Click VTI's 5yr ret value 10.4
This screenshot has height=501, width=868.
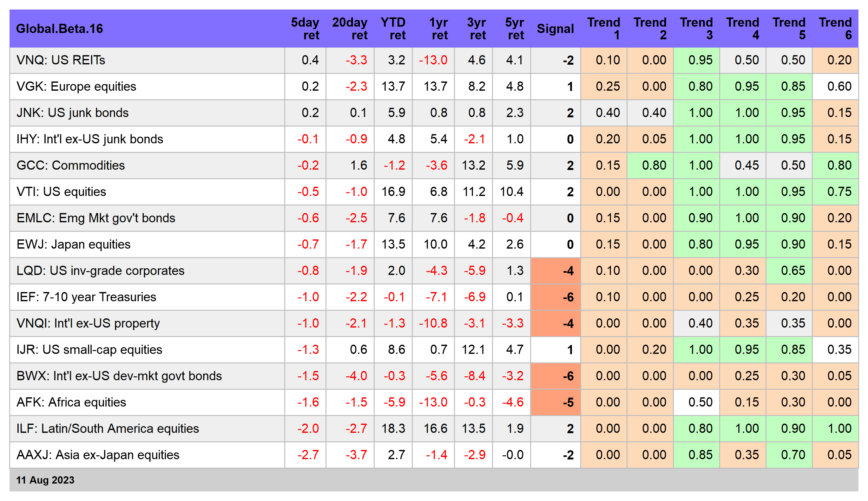click(511, 192)
